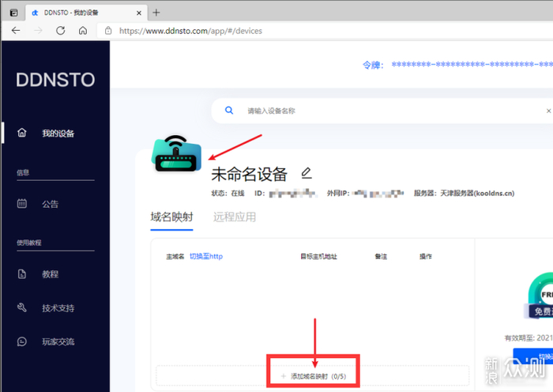Switch to 远程应用 tab

click(235, 217)
